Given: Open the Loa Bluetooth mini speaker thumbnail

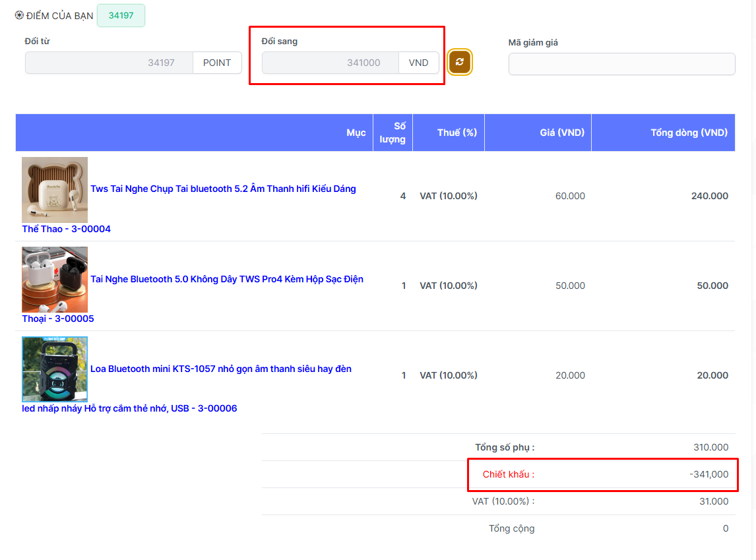Looking at the screenshot, I should coord(55,369).
